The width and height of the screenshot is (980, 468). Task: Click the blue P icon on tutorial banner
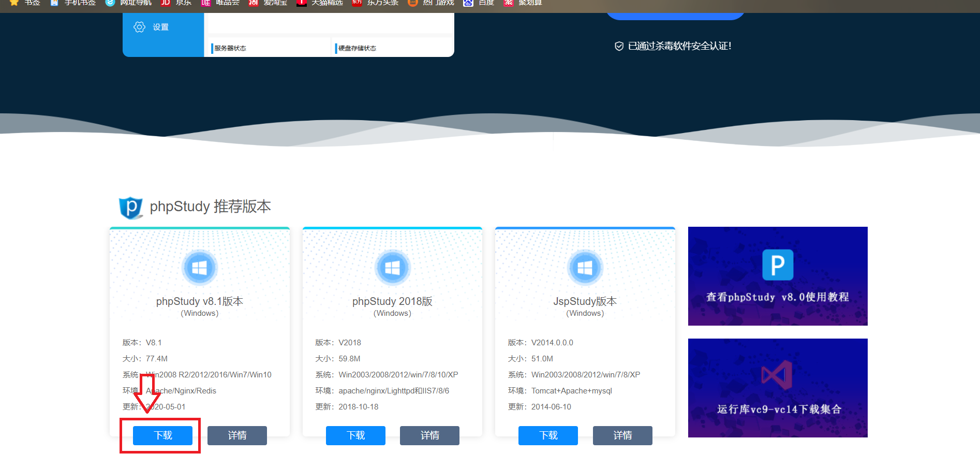point(778,265)
